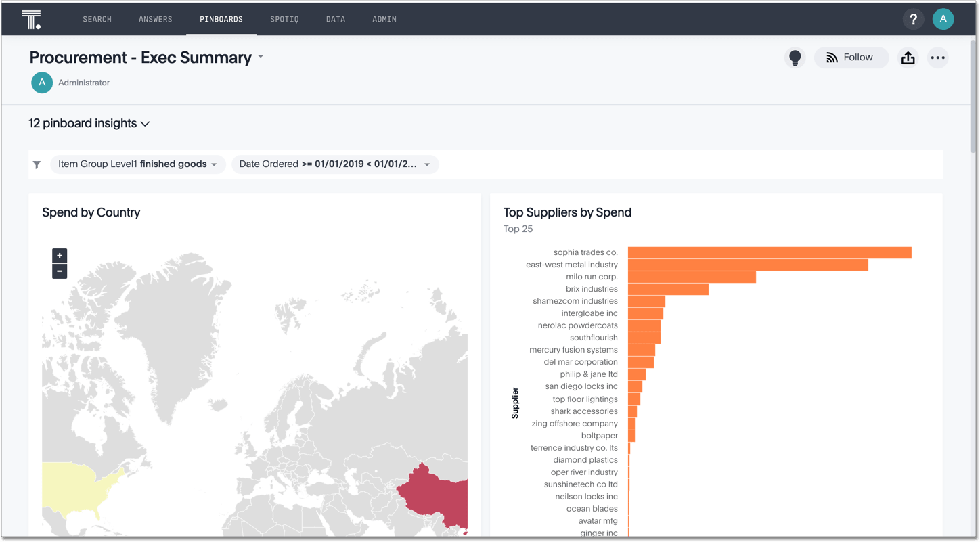Click the avatar mfg label

pos(598,521)
